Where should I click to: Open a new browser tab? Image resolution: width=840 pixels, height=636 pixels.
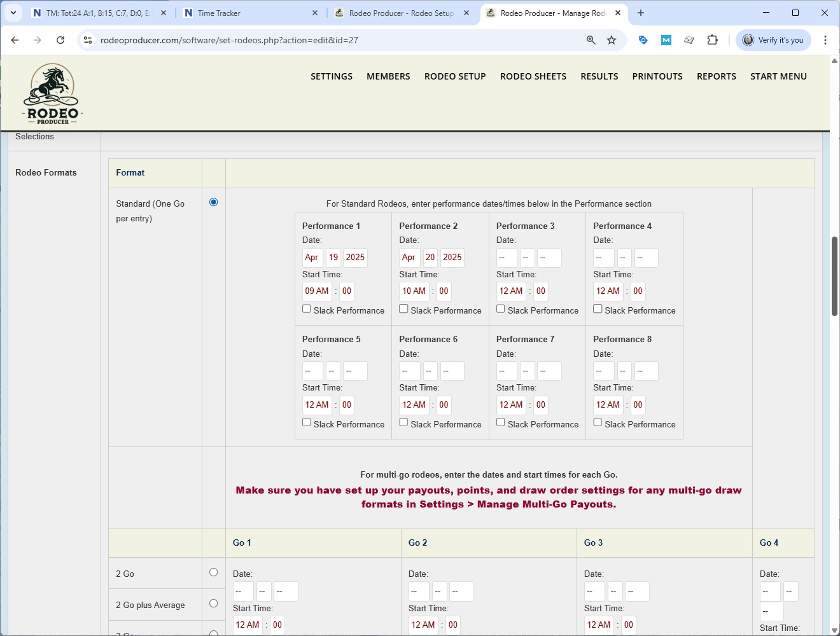click(641, 13)
